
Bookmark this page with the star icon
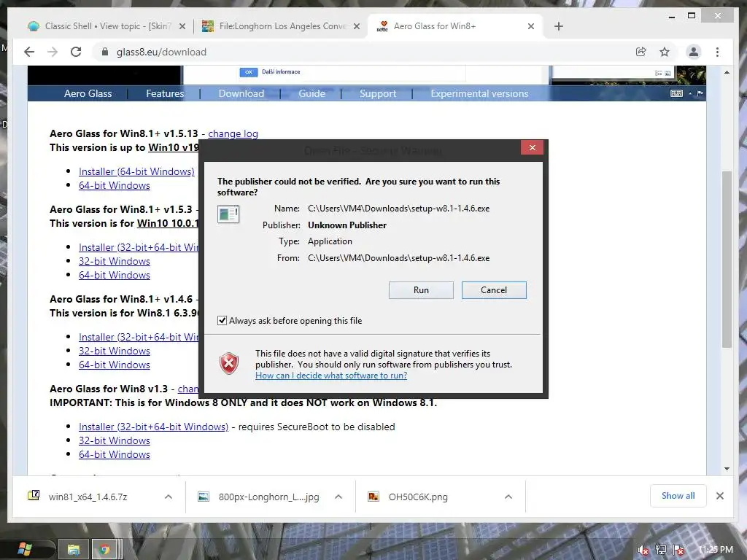point(664,52)
